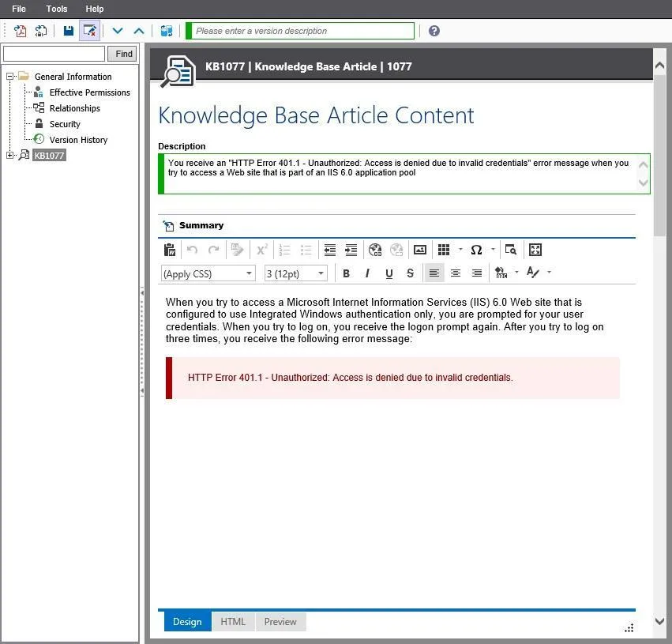This screenshot has width=672, height=644.
Task: Click the refresh and lock toolbar icon
Action: pos(41,31)
